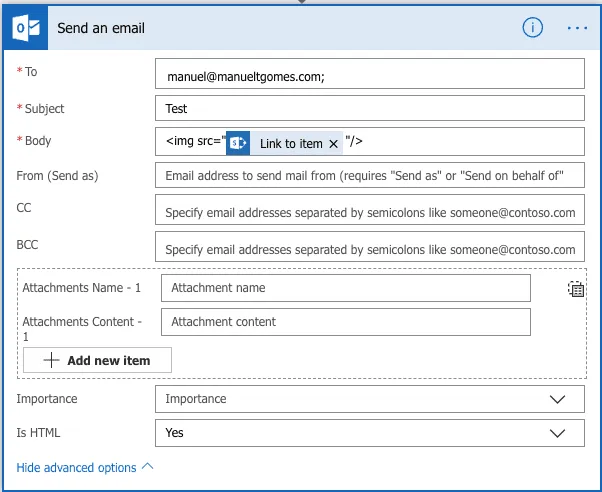Open the three-dots action menu
Viewport: 602px width, 492px height.
[x=577, y=28]
